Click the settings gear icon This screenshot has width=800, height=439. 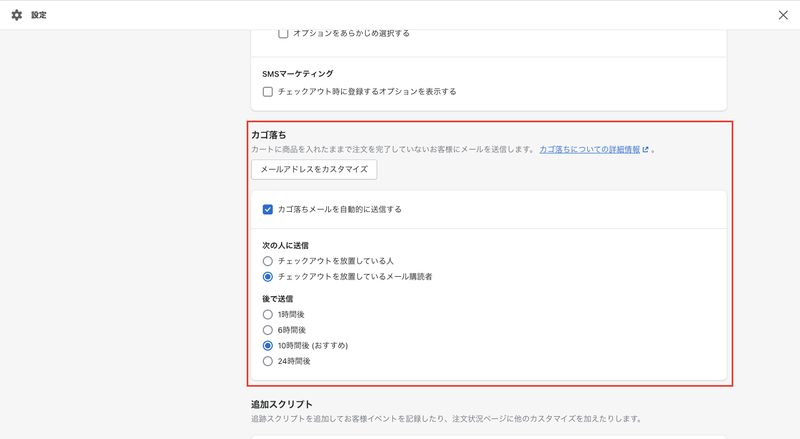click(x=17, y=15)
